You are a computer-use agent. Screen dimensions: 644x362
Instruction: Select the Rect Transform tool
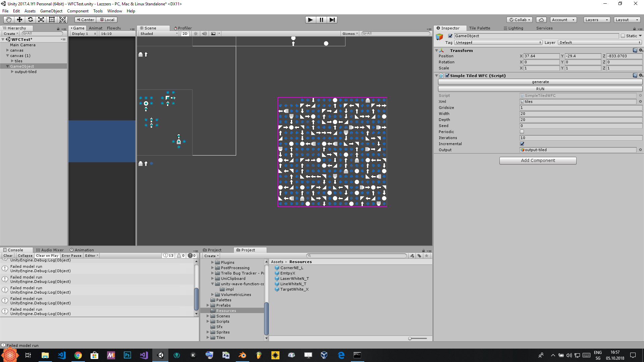pos(52,20)
